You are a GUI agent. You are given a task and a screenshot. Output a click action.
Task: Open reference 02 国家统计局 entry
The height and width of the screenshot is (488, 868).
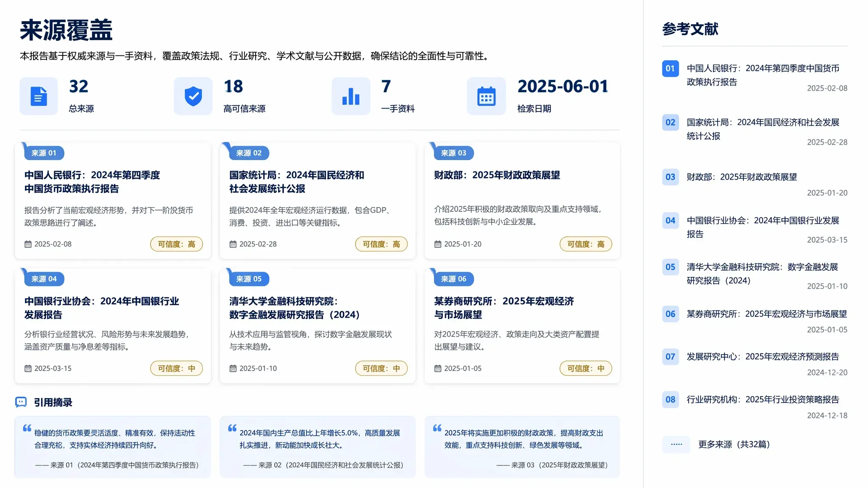click(755, 131)
